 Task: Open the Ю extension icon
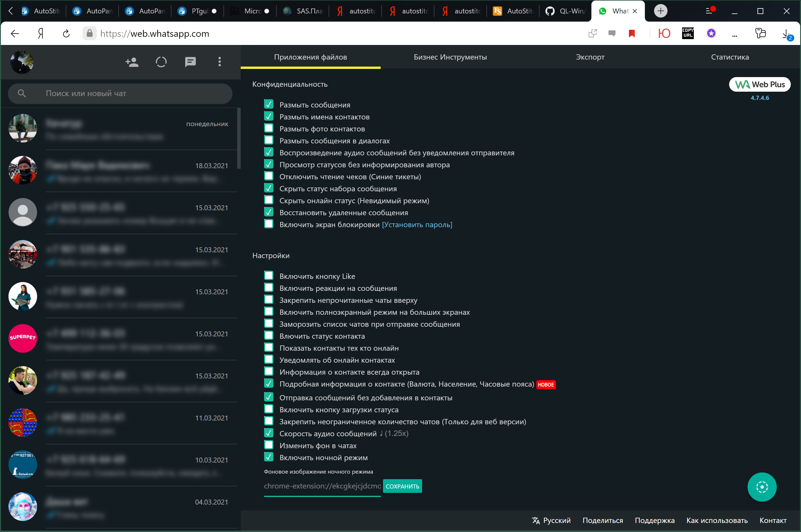pyautogui.click(x=664, y=33)
